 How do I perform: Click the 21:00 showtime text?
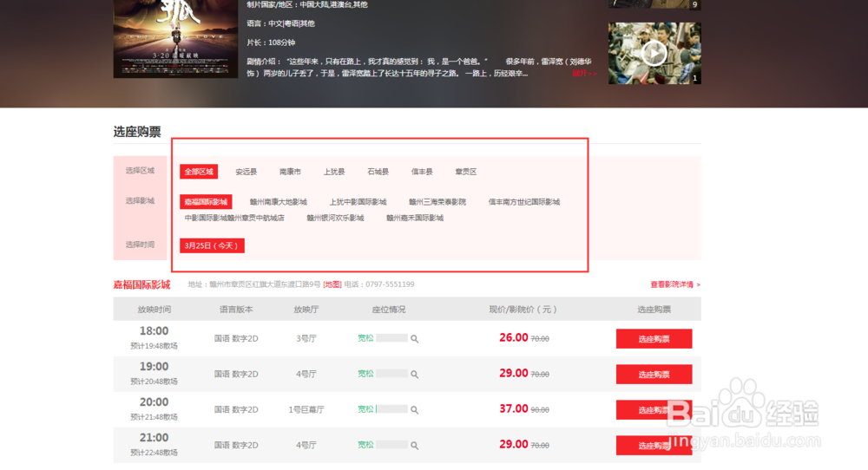[154, 437]
